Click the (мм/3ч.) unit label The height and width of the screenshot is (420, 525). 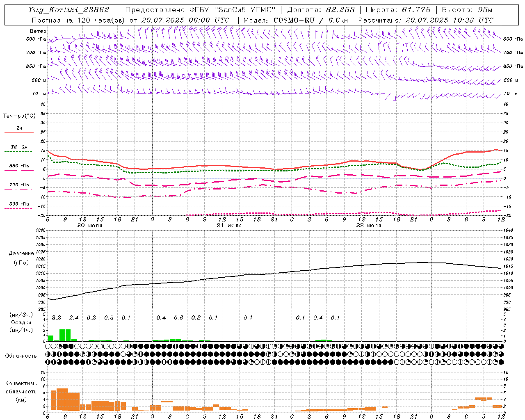point(21,315)
